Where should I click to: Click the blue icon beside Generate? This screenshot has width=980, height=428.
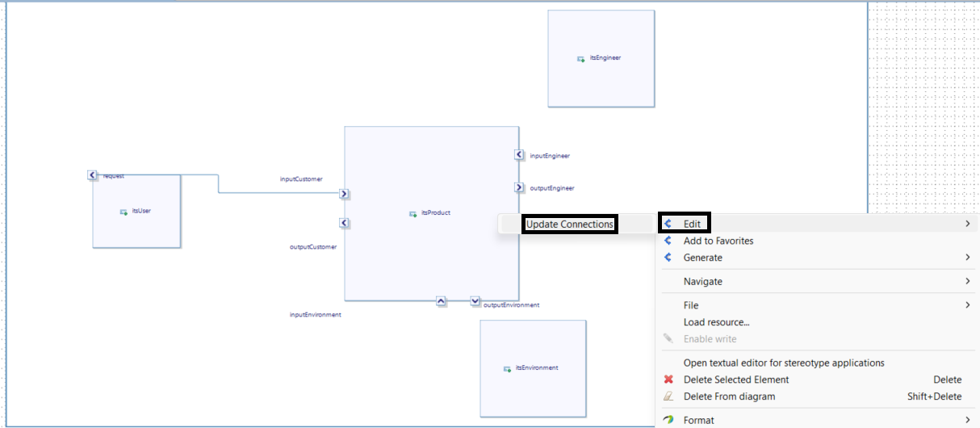tap(668, 258)
